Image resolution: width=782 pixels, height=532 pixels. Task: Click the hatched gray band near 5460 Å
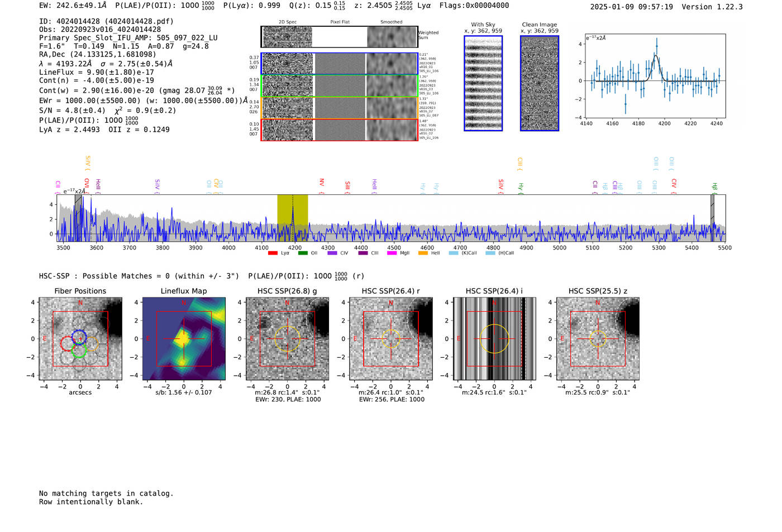point(712,218)
